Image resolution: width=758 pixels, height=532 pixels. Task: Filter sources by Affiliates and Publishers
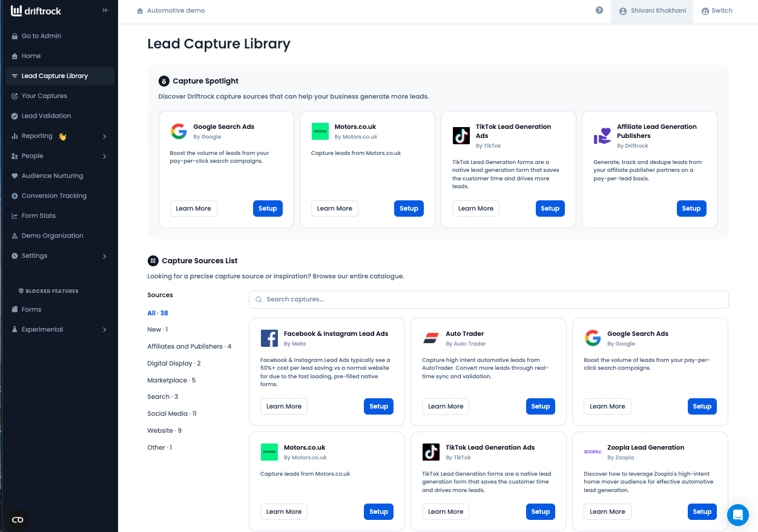(189, 347)
